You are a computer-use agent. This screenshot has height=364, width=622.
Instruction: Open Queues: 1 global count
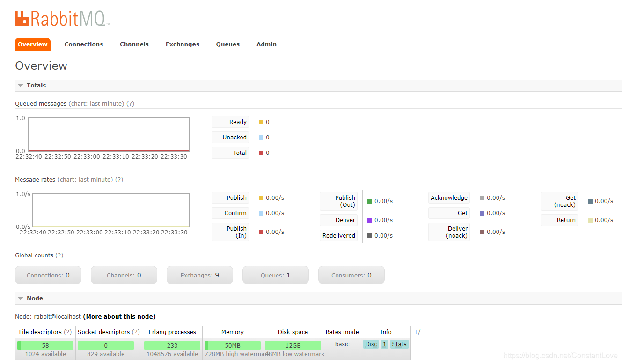point(276,275)
